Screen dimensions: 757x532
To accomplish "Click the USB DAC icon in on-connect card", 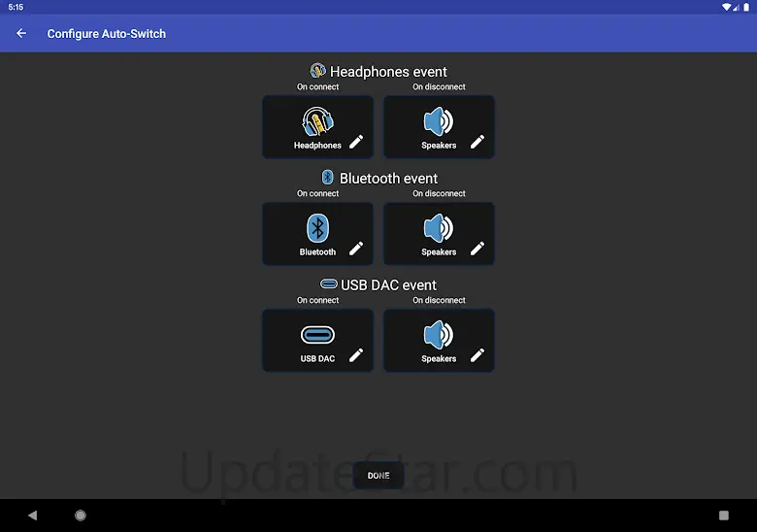I will [317, 335].
